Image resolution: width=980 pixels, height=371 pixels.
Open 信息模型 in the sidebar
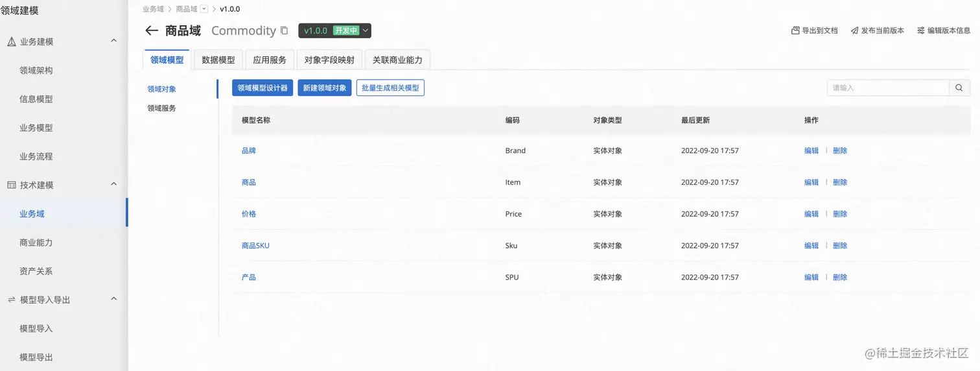click(36, 99)
